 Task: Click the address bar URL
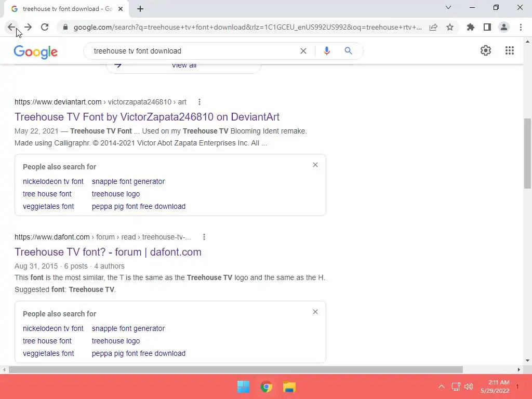pyautogui.click(x=248, y=27)
